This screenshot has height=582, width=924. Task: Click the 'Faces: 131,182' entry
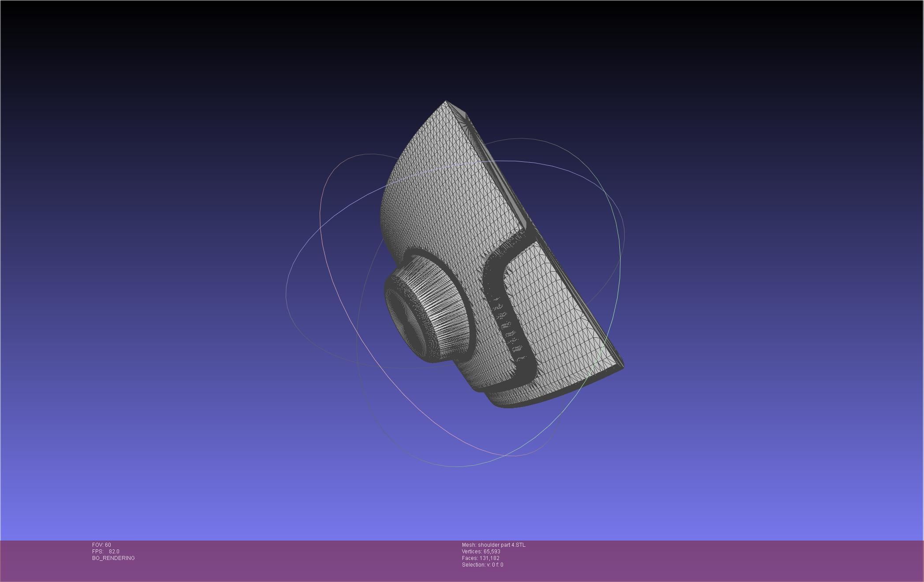click(x=481, y=558)
